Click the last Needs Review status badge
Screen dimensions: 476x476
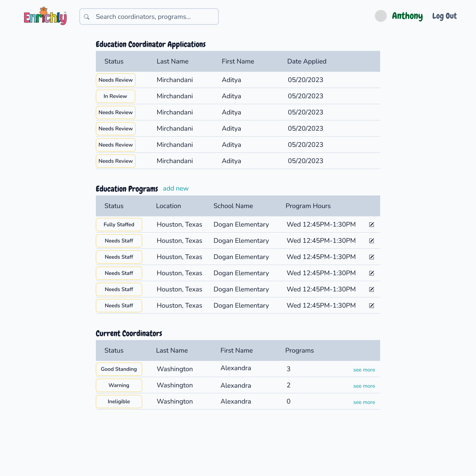[115, 161]
